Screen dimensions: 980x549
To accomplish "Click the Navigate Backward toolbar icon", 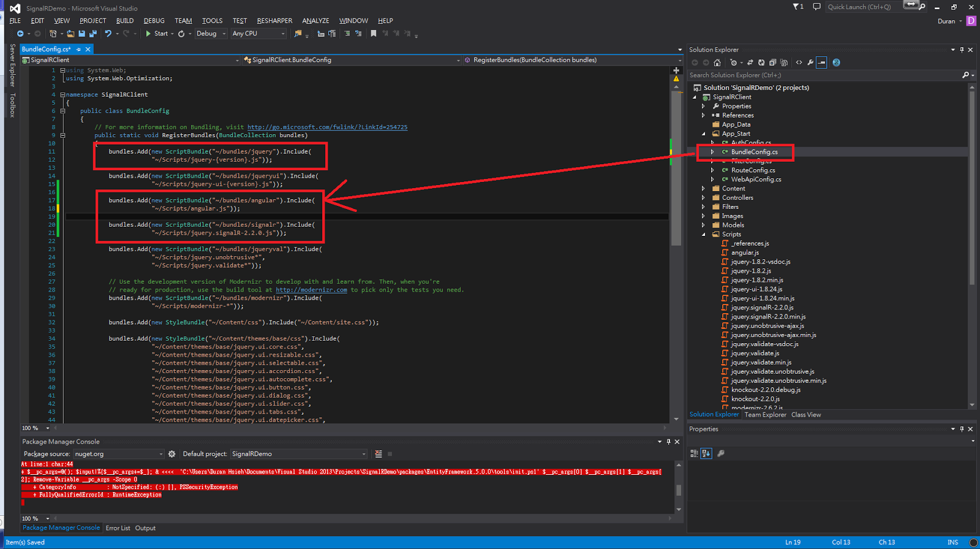I will coord(20,34).
